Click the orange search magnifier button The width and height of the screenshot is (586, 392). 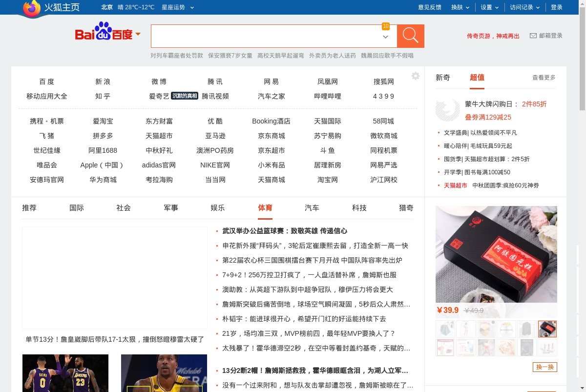[410, 36]
